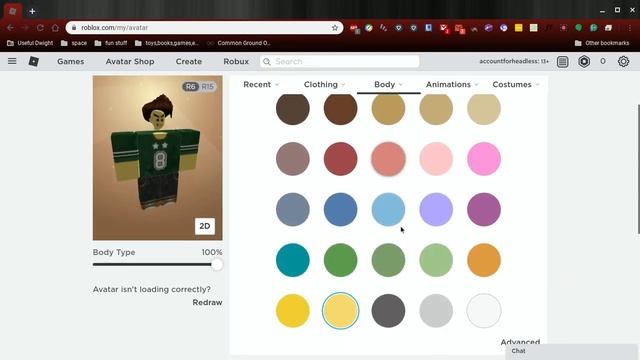Image resolution: width=640 pixels, height=360 pixels.
Task: Open the fun stuff bookmark folder
Action: [111, 43]
